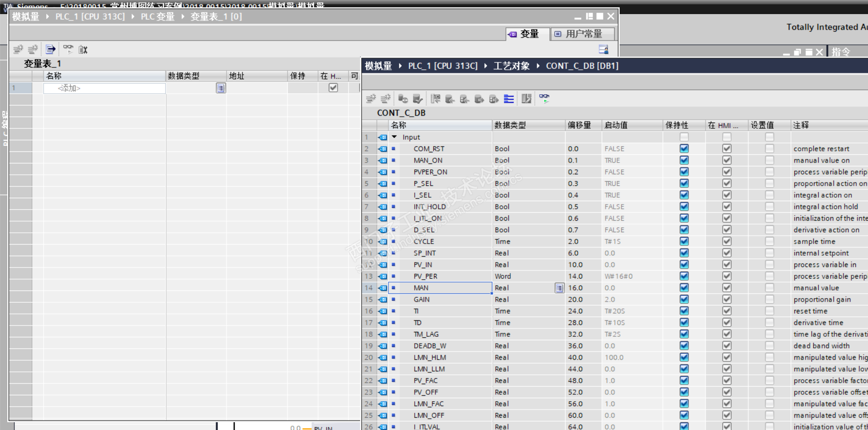868x430 pixels.
Task: Expand breadcrumb arrow after 模拟量 in variable table window
Action: coord(47,17)
